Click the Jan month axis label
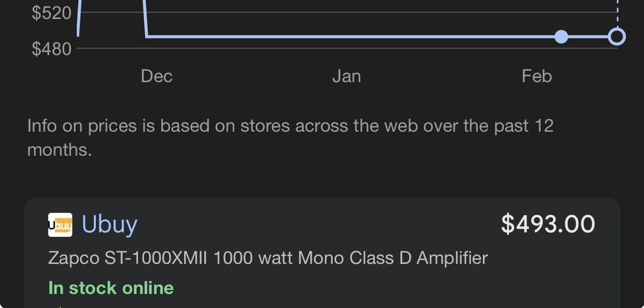The width and height of the screenshot is (644, 308). [x=347, y=76]
